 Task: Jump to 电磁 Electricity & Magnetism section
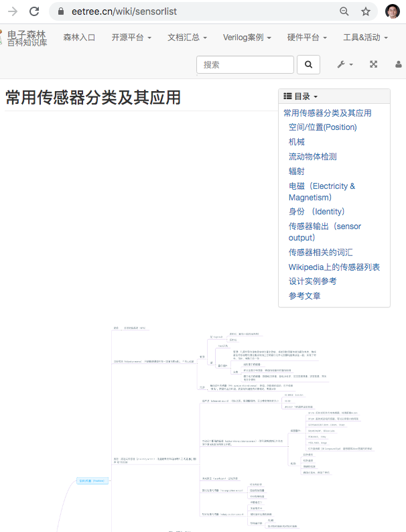click(x=322, y=192)
